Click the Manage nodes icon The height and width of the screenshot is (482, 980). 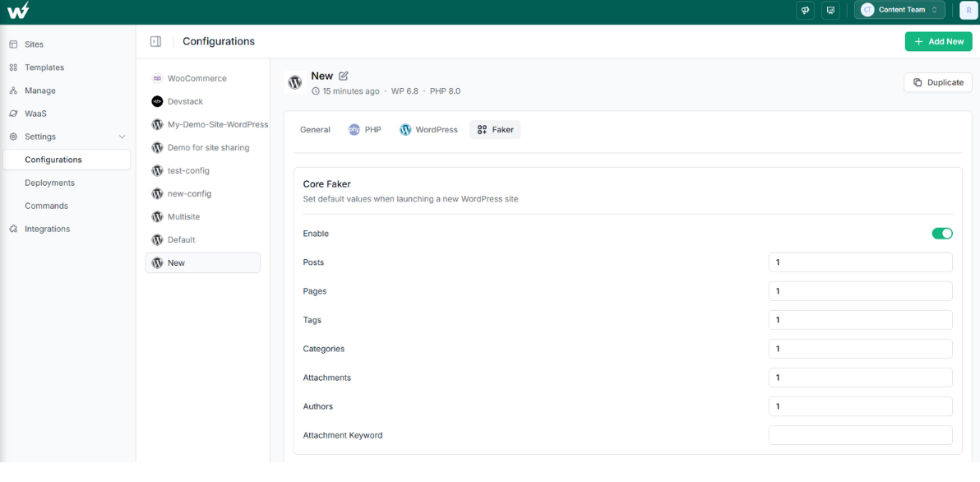13,90
